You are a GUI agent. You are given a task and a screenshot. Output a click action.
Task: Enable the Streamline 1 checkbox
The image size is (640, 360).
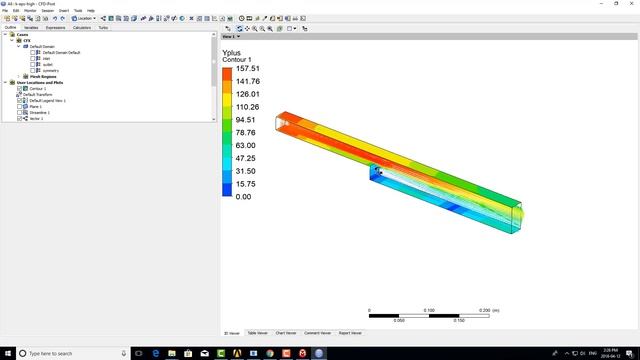click(19, 112)
